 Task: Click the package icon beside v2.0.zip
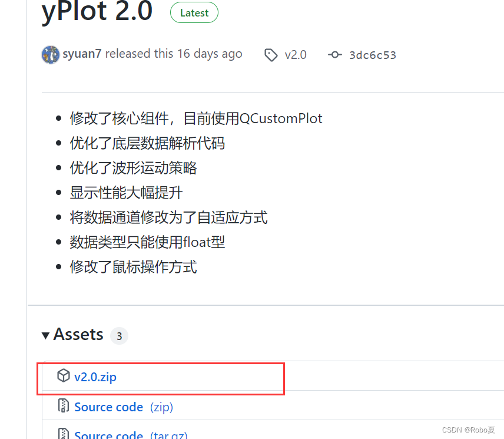pyautogui.click(x=64, y=377)
